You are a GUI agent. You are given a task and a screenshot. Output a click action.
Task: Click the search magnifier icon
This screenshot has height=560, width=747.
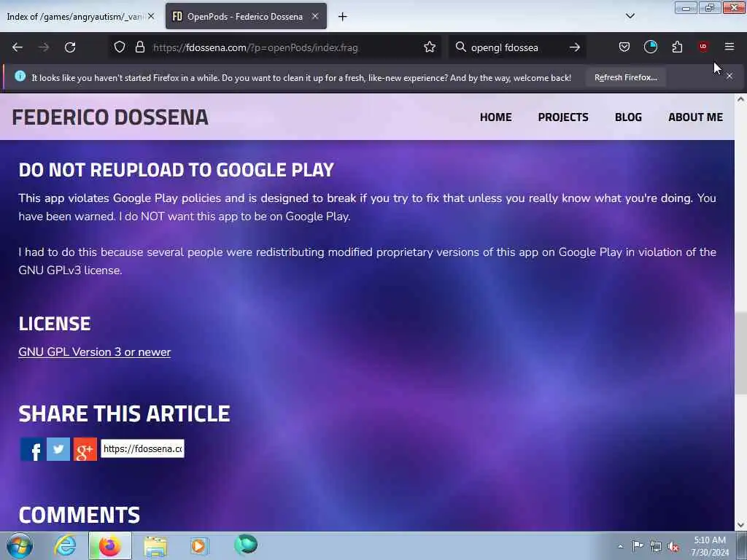point(461,47)
